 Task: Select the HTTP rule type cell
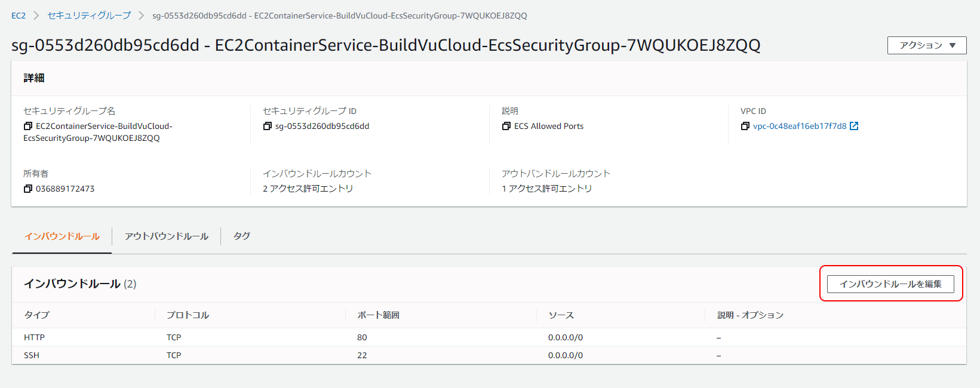coord(34,337)
